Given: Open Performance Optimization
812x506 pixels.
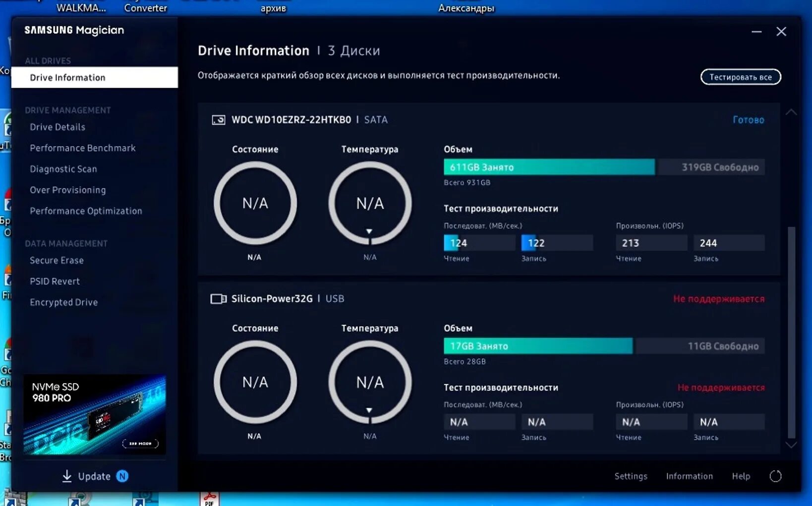Looking at the screenshot, I should pyautogui.click(x=86, y=211).
